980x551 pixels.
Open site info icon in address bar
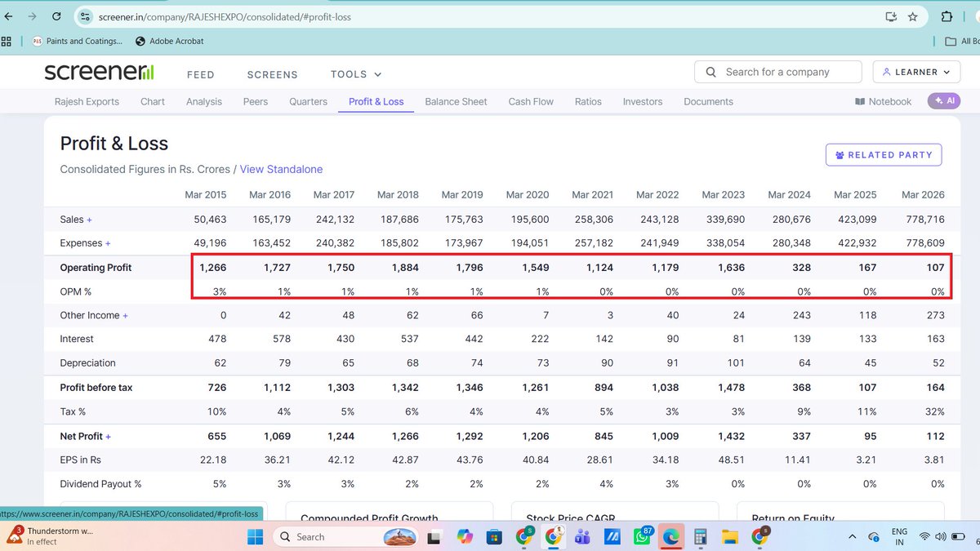[x=85, y=16]
